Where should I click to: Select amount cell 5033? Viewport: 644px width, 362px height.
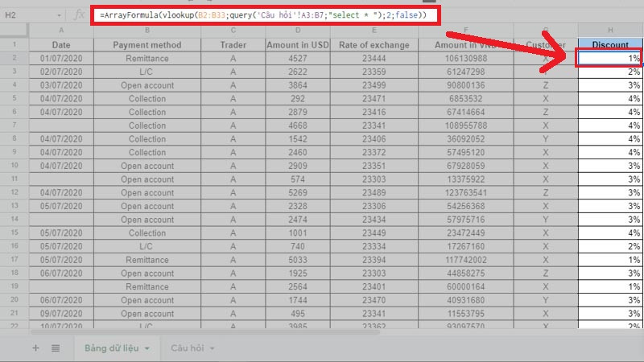(x=298, y=260)
